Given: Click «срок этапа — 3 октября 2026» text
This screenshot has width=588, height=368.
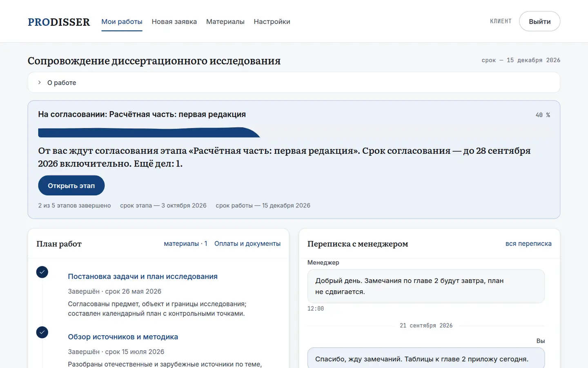Looking at the screenshot, I should click(163, 206).
